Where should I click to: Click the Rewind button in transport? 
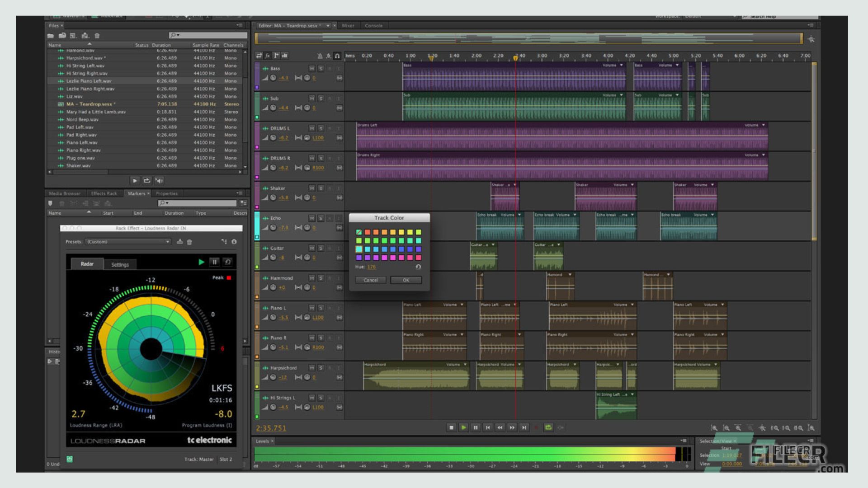pyautogui.click(x=500, y=427)
